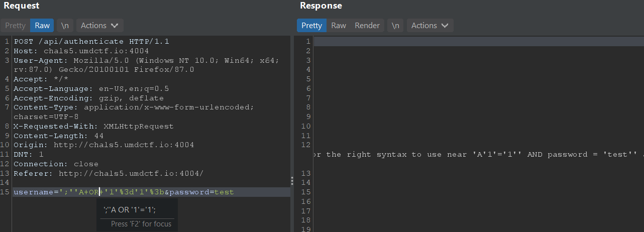
Task: Click the 'Accept-Language: en-US,en;q=0.5' header
Action: click(x=91, y=88)
